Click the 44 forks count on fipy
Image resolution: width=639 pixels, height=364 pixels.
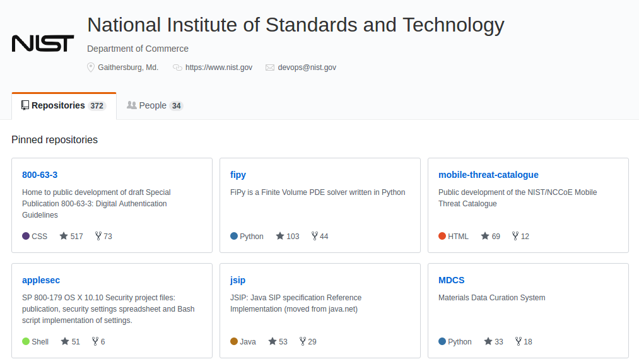pyautogui.click(x=324, y=237)
